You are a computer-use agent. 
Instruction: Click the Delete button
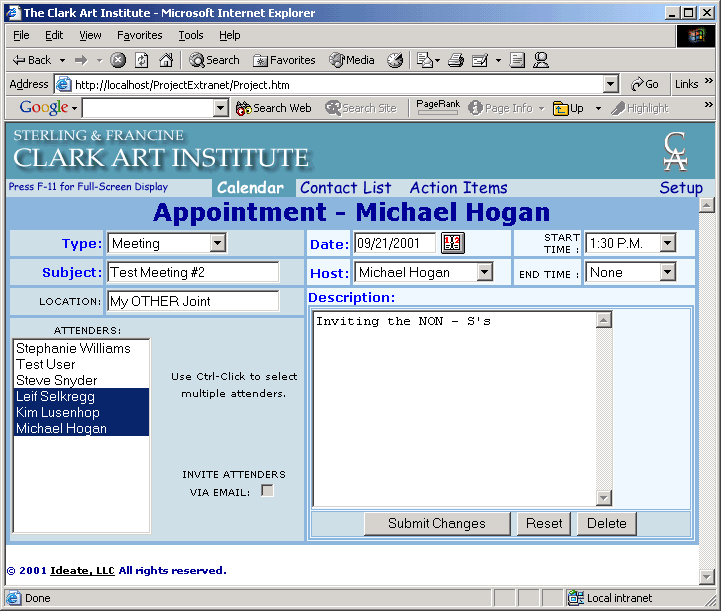[607, 524]
